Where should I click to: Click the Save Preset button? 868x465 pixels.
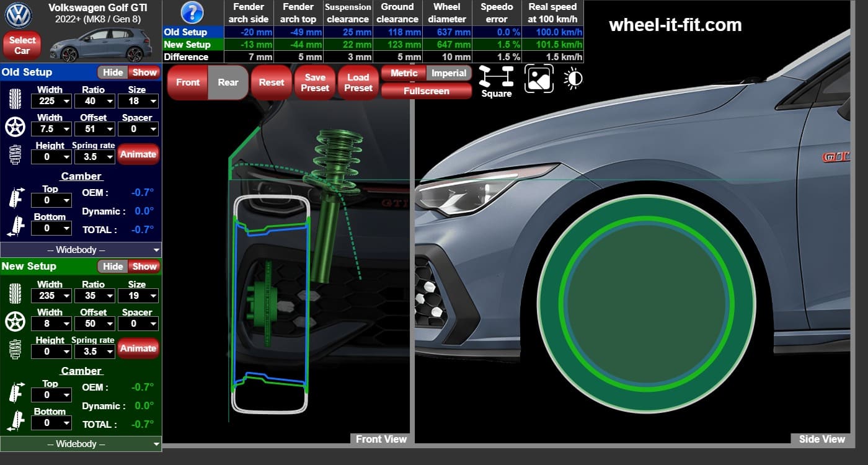coord(315,82)
